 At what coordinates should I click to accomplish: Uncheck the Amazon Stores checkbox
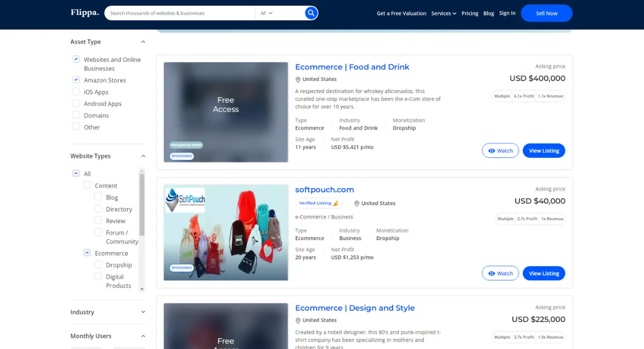[76, 79]
